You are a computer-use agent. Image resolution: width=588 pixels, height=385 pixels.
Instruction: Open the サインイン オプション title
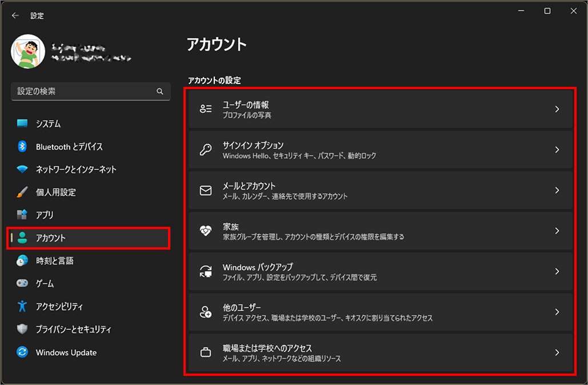pyautogui.click(x=253, y=146)
